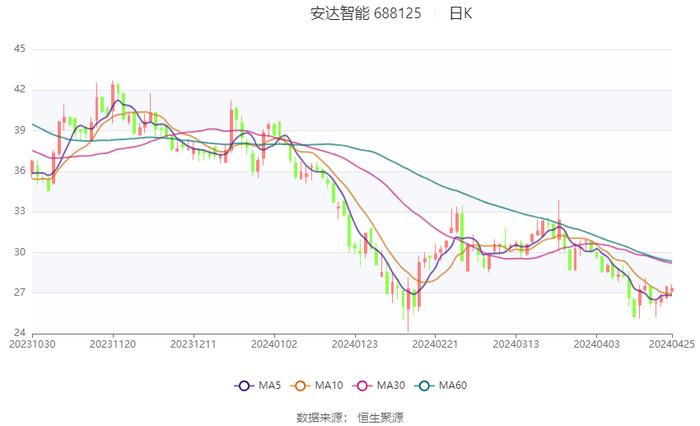This screenshot has height=426, width=700.
Task: Select the 20240102 date axis label
Action: click(x=273, y=343)
